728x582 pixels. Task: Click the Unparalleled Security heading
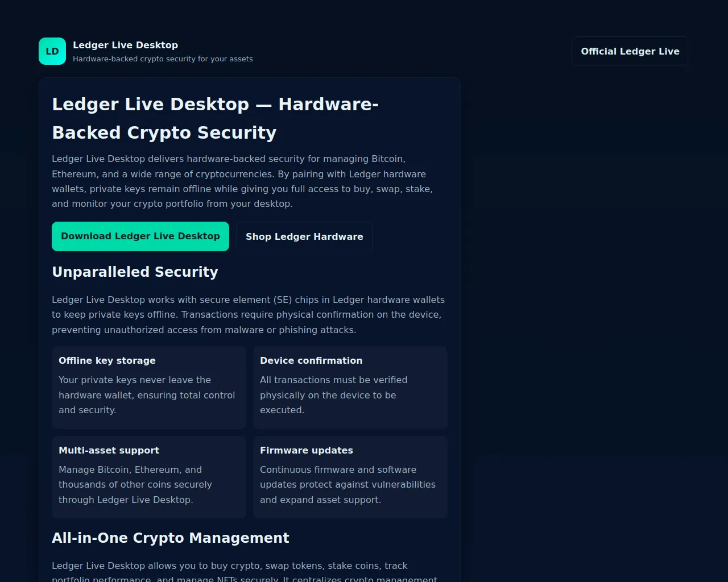(135, 272)
